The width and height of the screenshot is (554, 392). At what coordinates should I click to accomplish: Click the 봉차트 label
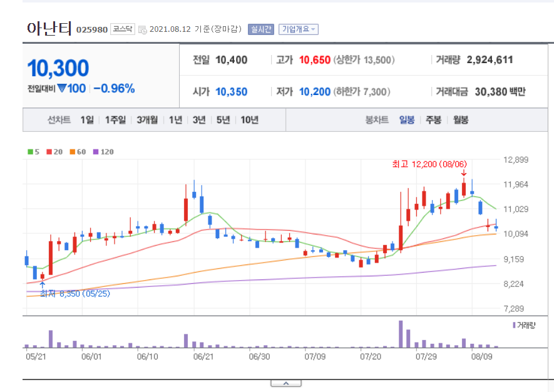coord(377,120)
